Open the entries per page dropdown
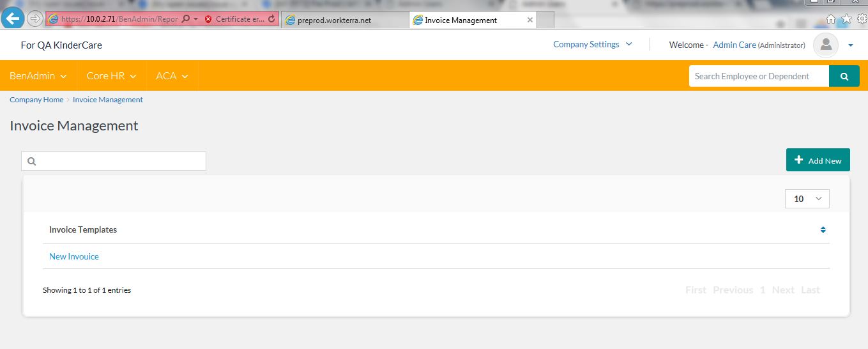Screen dimensions: 868x349 tap(807, 199)
